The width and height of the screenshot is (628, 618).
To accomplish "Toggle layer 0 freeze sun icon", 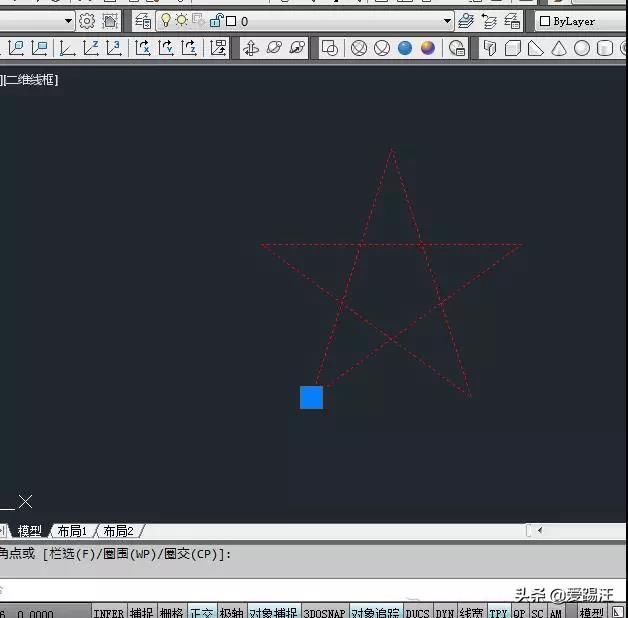I will tap(181, 20).
